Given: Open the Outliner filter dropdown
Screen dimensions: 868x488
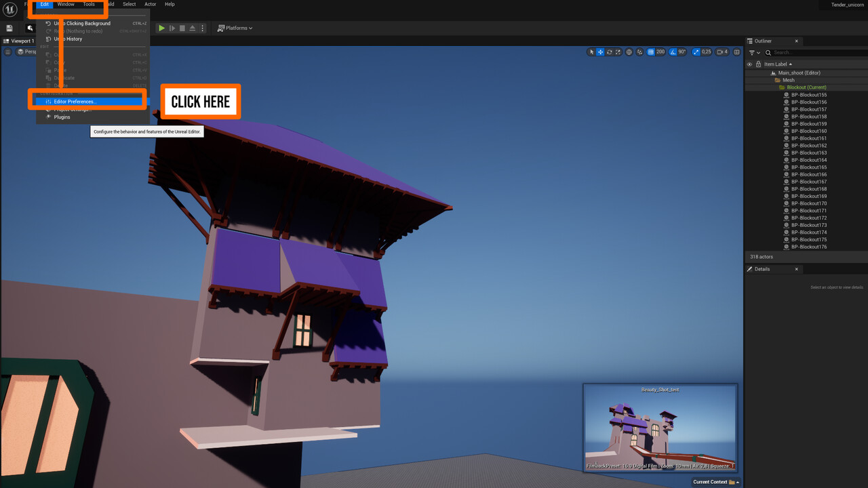Looking at the screenshot, I should [x=754, y=52].
